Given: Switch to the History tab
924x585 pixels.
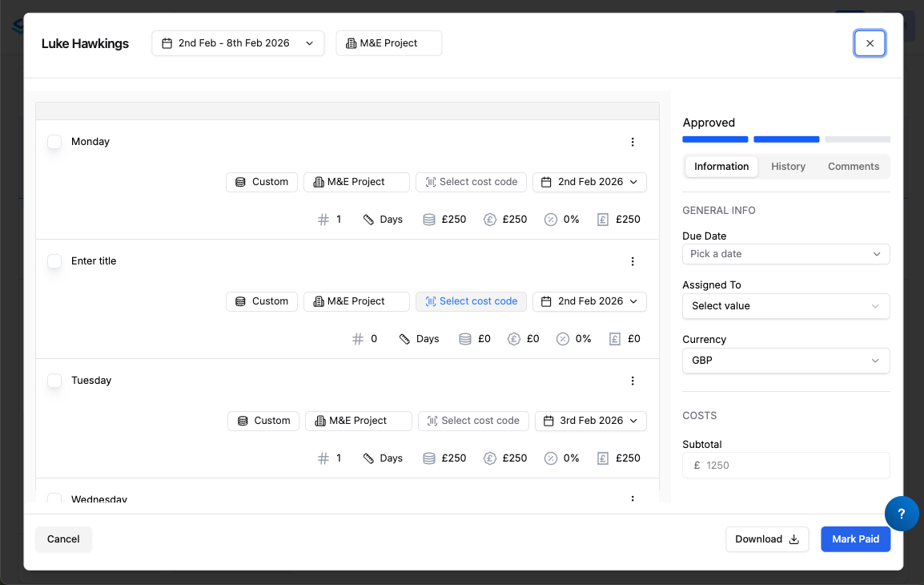Looking at the screenshot, I should tap(788, 167).
